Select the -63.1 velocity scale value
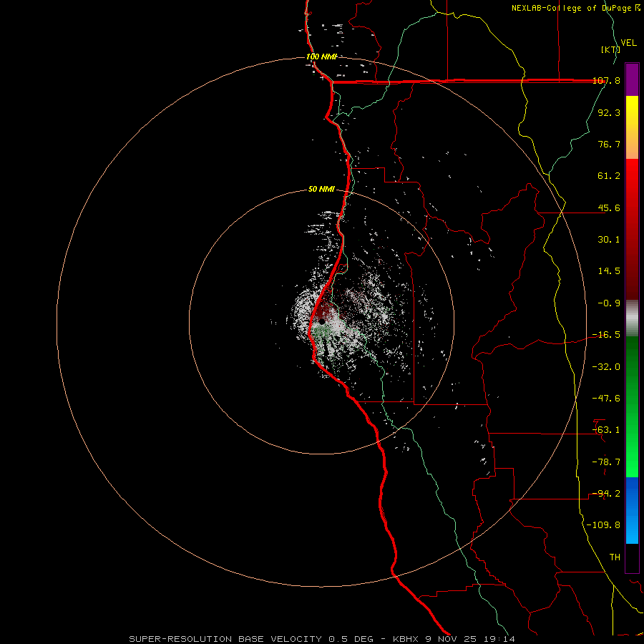The height and width of the screenshot is (644, 644). pos(606,430)
